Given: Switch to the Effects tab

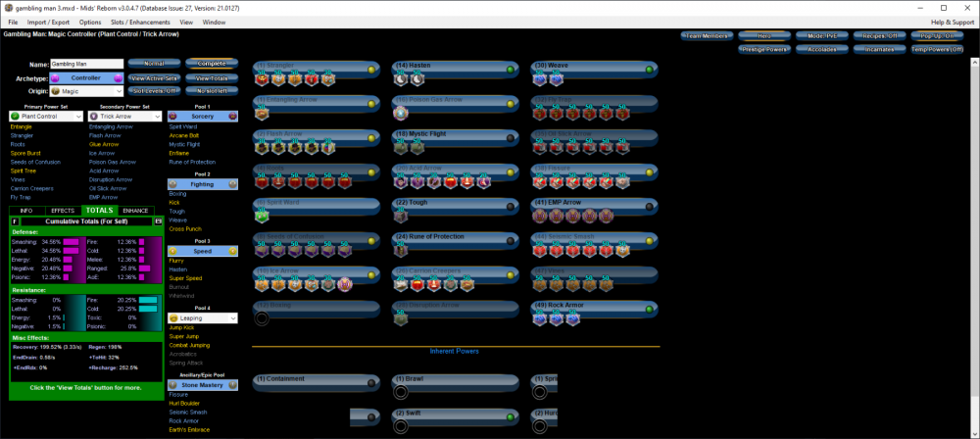Looking at the screenshot, I should pos(63,210).
